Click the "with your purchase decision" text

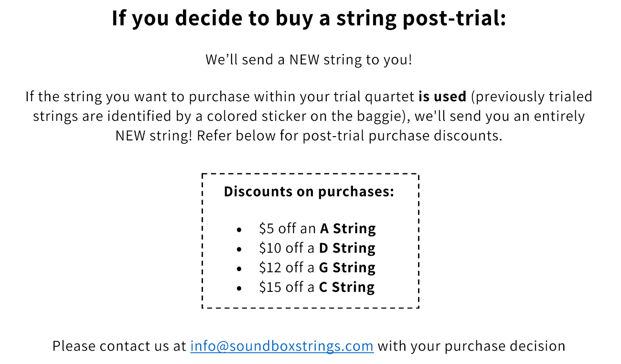click(x=471, y=346)
